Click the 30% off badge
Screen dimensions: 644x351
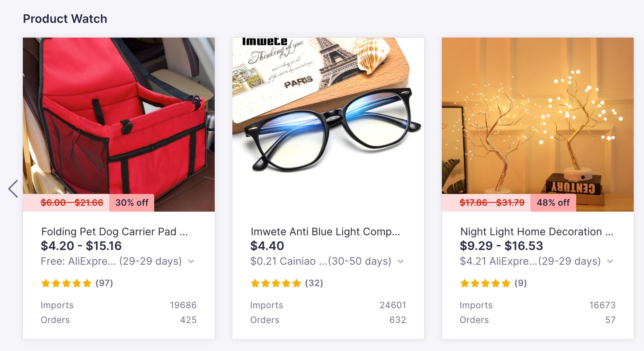(132, 203)
